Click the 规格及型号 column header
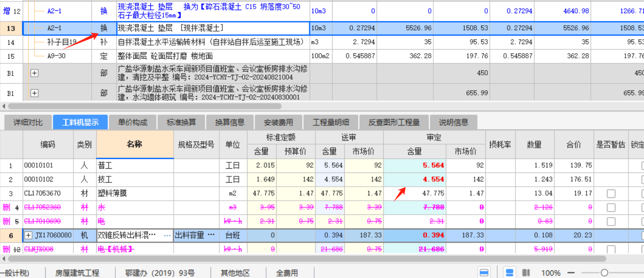644x278 pixels. [196, 144]
